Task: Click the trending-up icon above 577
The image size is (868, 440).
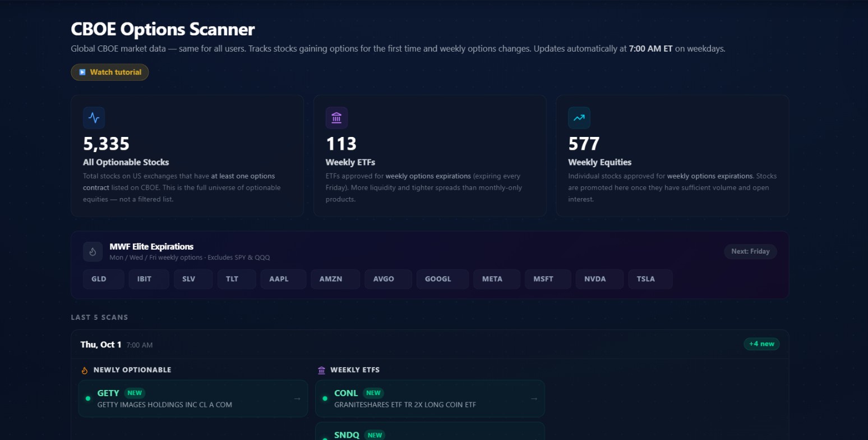Action: tap(579, 118)
